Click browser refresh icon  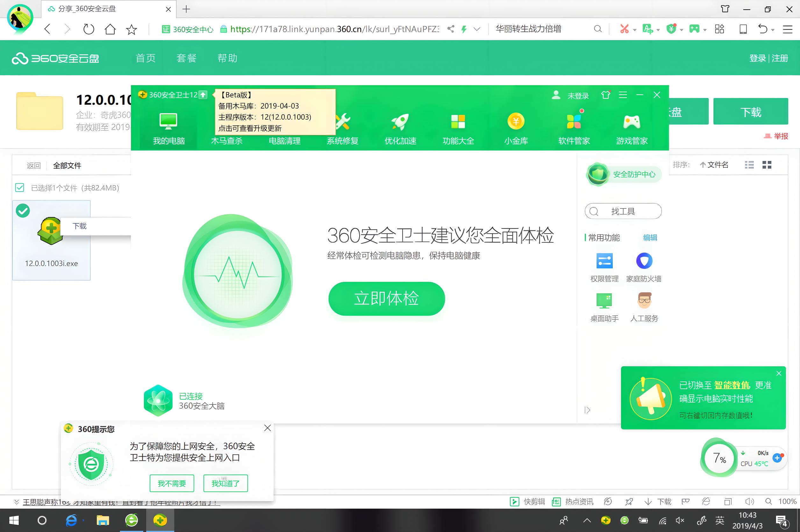pos(89,29)
